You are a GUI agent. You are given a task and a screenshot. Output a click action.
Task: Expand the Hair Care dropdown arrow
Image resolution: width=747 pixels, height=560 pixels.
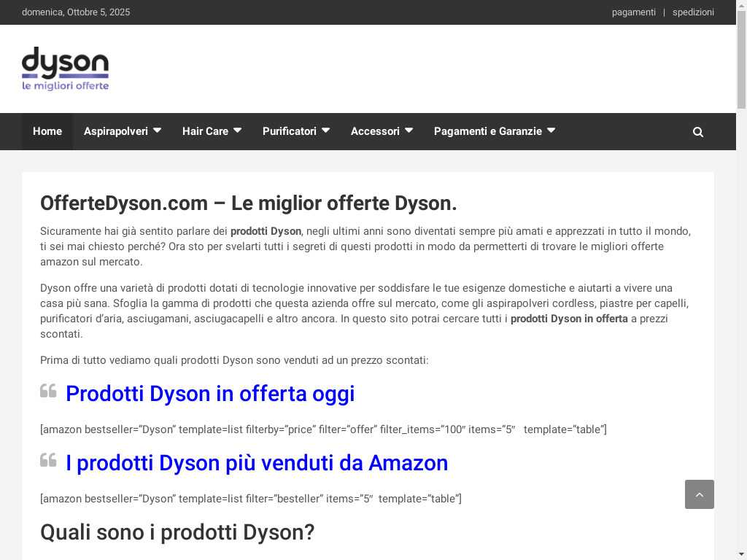point(237,131)
